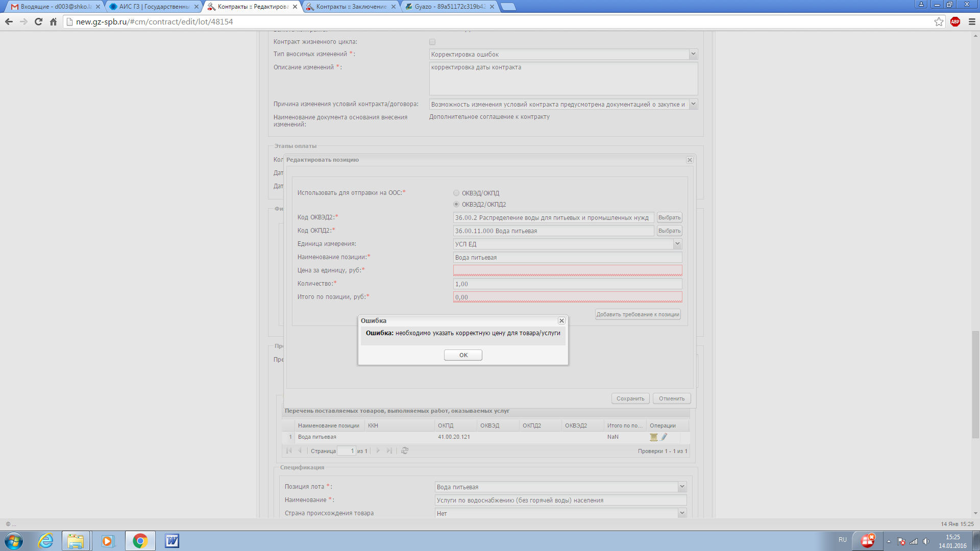Click the AdBlock Plus extension icon

[955, 21]
